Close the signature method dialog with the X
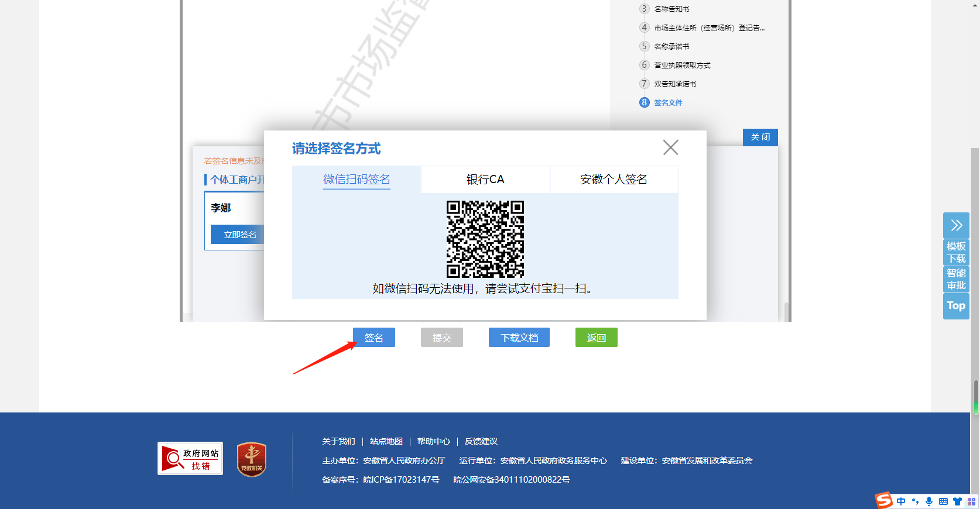Screen dimensions: 980x509 tap(670, 147)
